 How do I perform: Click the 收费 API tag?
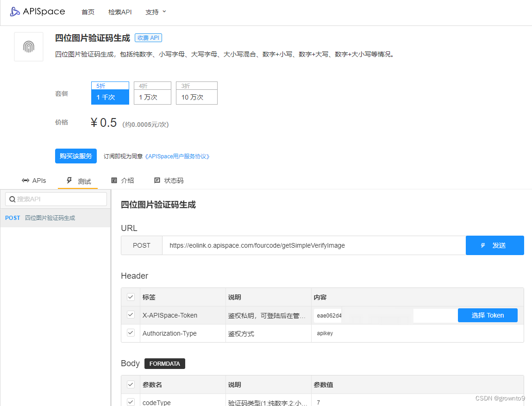(148, 37)
